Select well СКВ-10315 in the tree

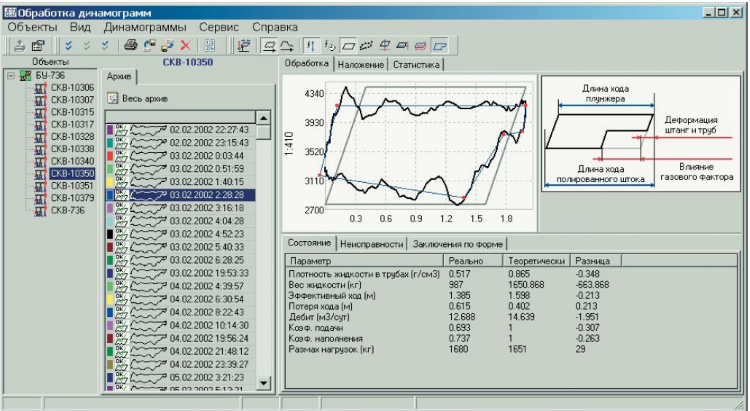tap(73, 112)
